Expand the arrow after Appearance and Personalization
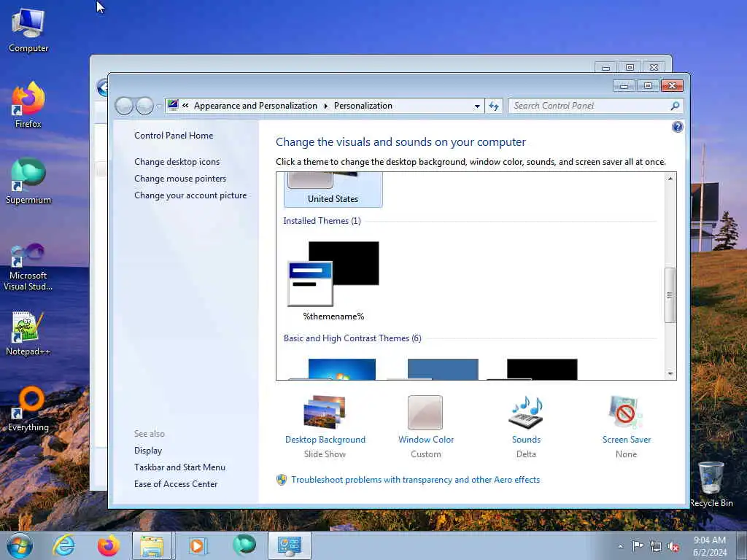747x560 pixels. [x=326, y=106]
